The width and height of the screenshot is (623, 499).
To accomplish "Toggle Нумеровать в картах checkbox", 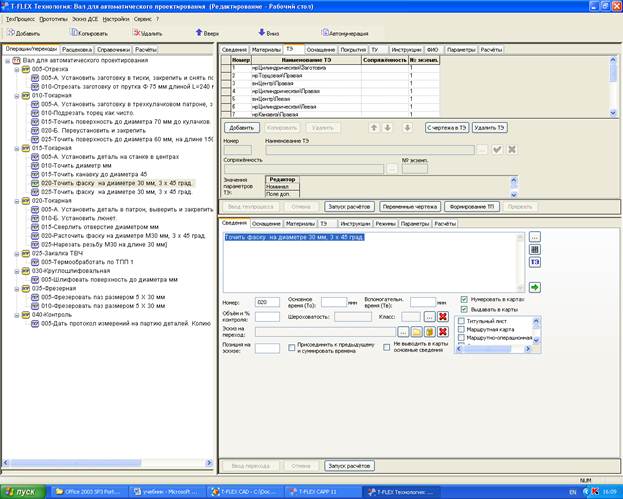I will coord(464,299).
